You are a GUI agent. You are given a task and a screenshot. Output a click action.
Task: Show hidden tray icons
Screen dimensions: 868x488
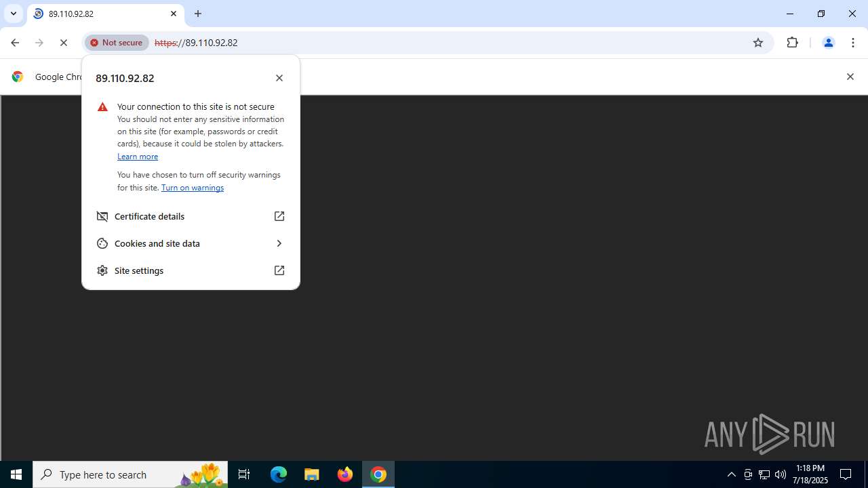731,474
